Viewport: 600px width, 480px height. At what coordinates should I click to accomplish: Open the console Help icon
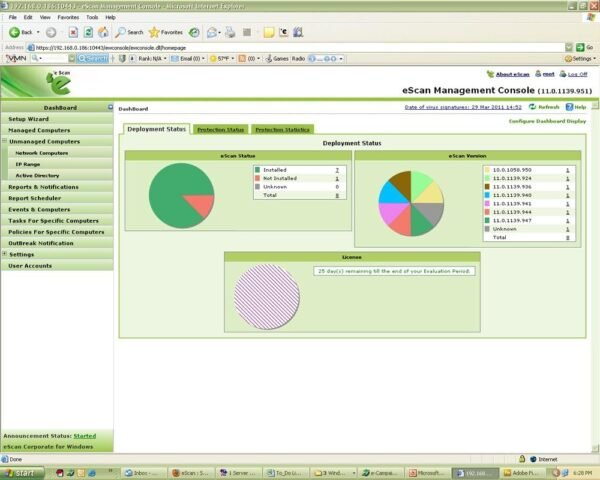pos(569,107)
